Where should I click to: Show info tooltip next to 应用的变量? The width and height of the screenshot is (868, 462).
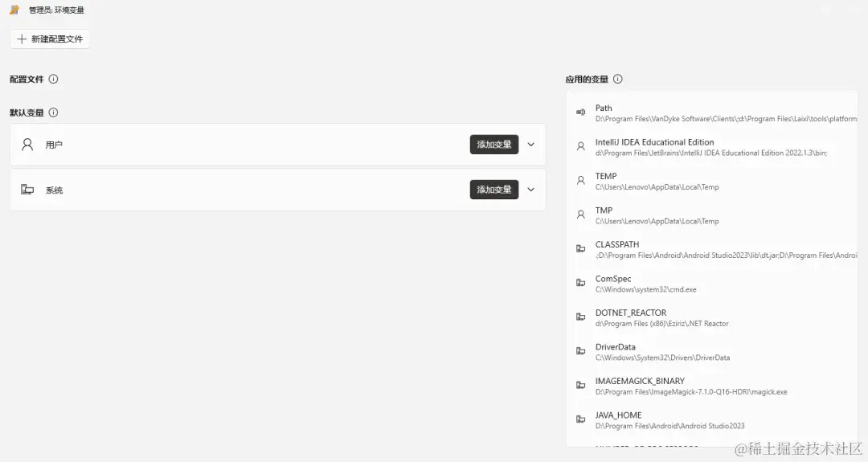coord(618,79)
